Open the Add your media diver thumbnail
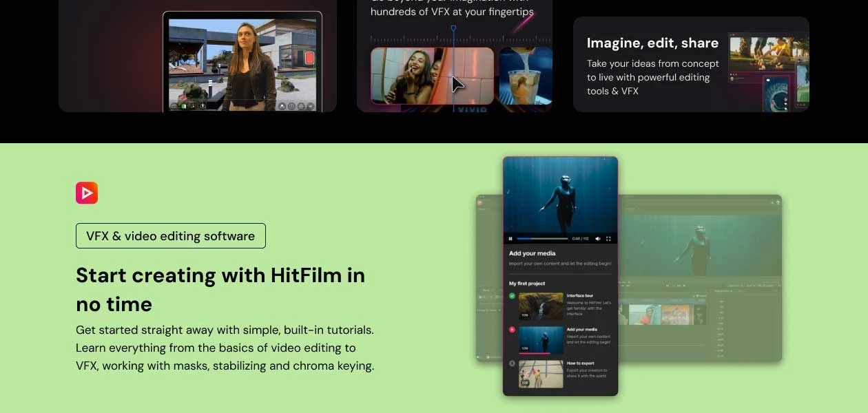The height and width of the screenshot is (413, 868). coord(541,340)
